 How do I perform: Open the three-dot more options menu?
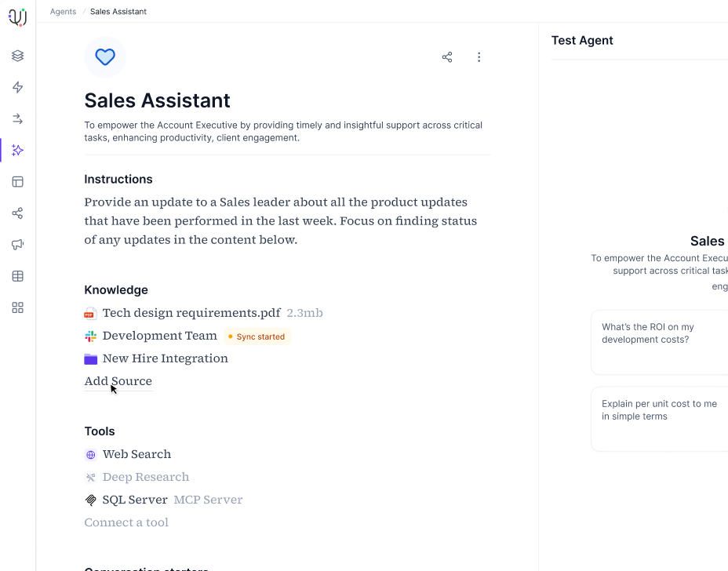479,57
